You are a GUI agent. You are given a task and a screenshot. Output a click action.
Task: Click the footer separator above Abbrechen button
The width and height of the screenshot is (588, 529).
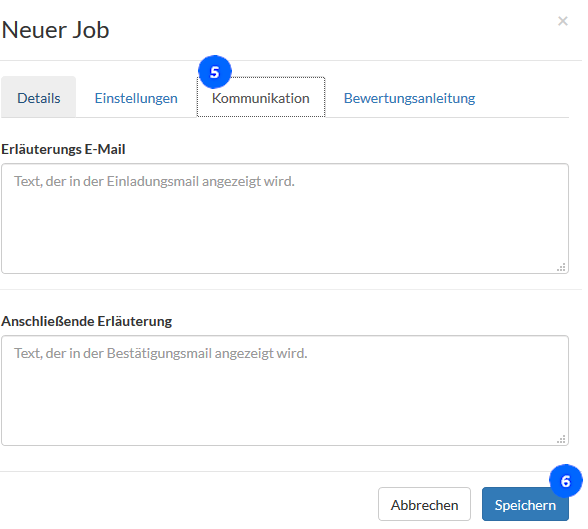coord(291,472)
